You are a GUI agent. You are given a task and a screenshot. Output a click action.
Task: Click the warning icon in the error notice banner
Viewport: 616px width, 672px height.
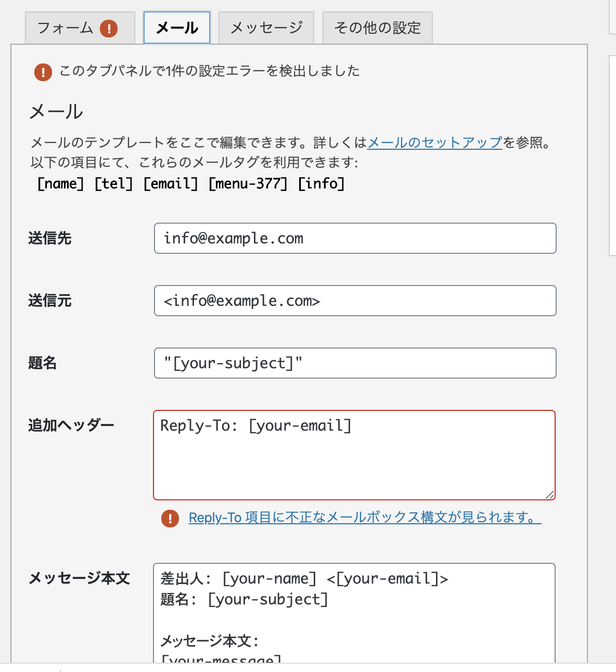[x=43, y=72]
